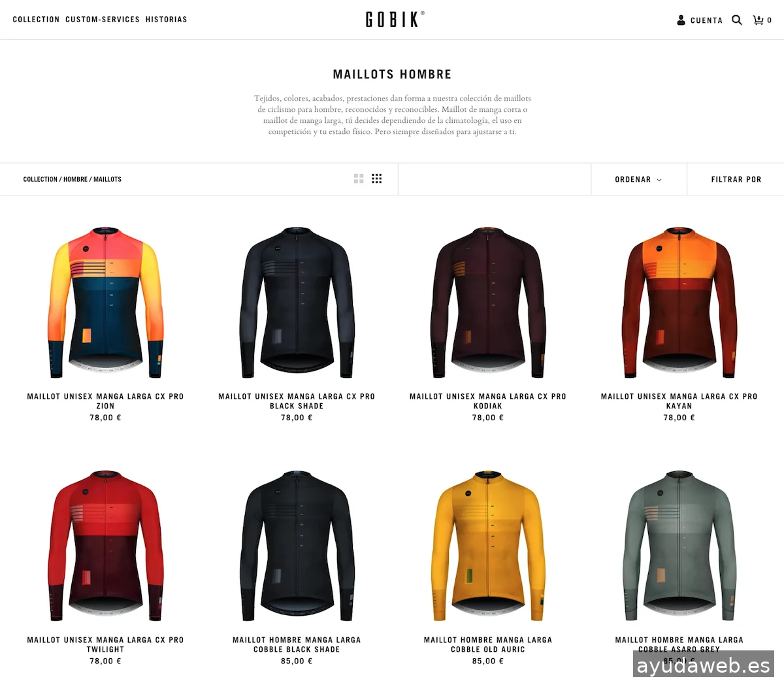This screenshot has width=784, height=687.
Task: Open the Collection menu
Action: point(36,20)
